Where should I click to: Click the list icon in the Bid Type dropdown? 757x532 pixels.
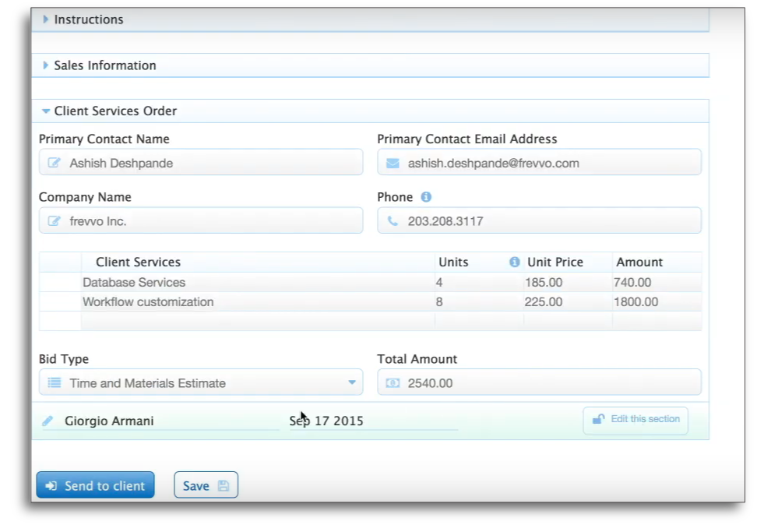click(x=54, y=382)
